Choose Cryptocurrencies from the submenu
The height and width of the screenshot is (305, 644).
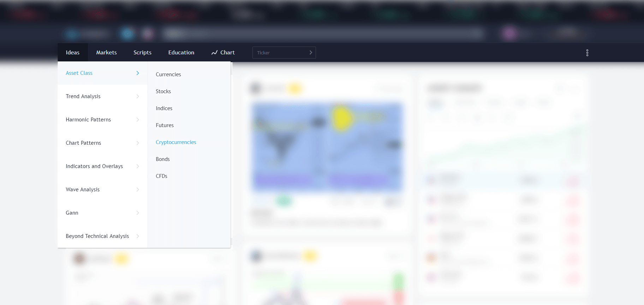coord(176,142)
